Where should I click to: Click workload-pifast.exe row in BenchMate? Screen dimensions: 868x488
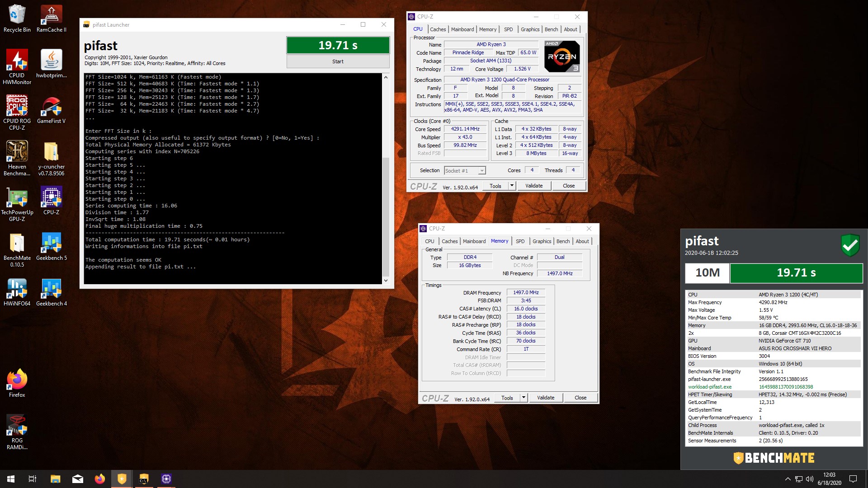coord(773,387)
